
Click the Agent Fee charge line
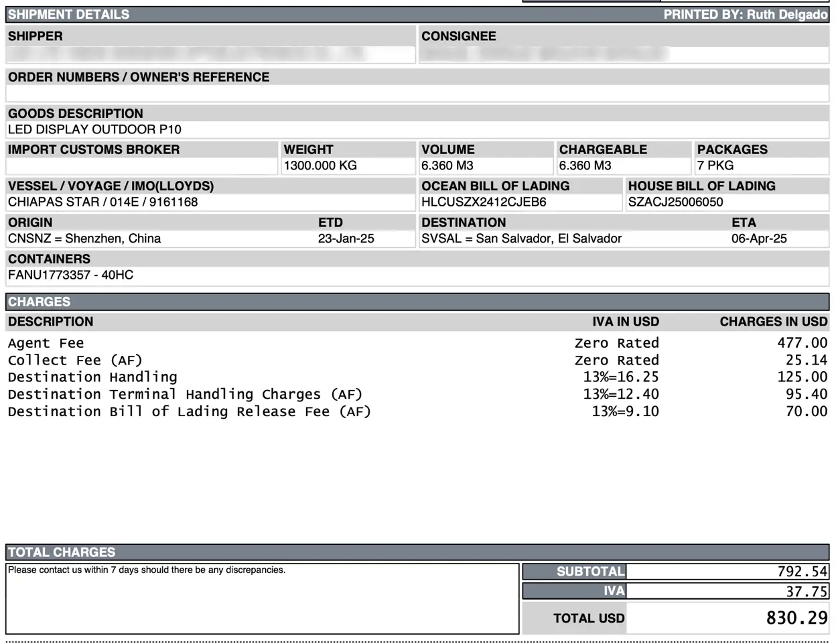pos(46,343)
